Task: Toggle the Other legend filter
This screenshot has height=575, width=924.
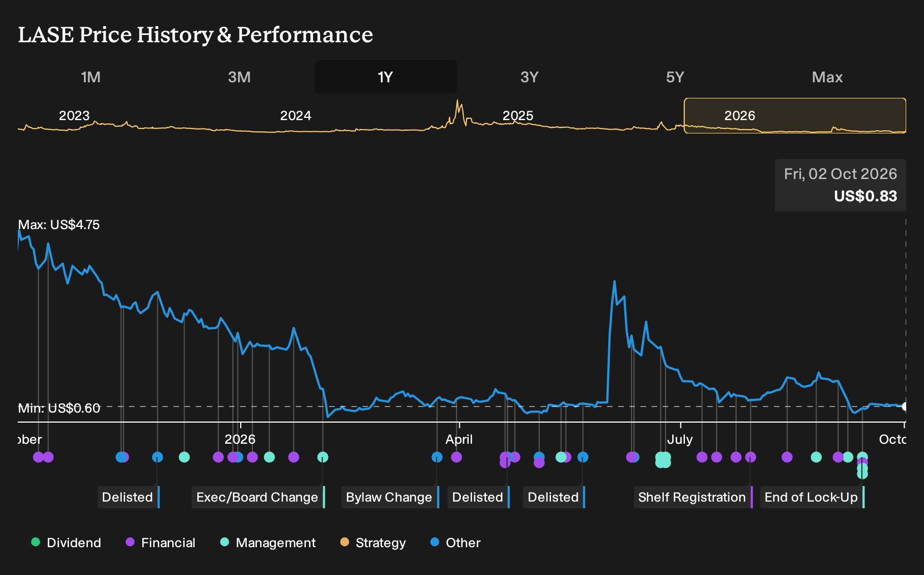Action: click(455, 543)
